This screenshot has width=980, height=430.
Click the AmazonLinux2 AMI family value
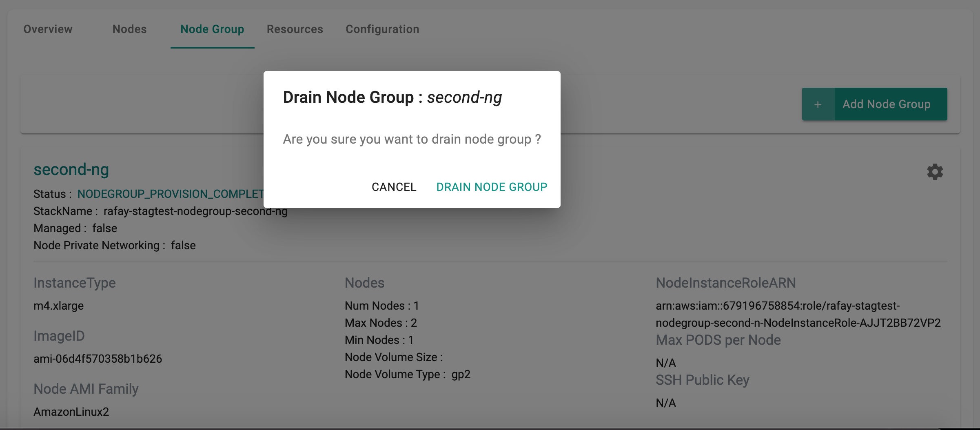click(71, 412)
